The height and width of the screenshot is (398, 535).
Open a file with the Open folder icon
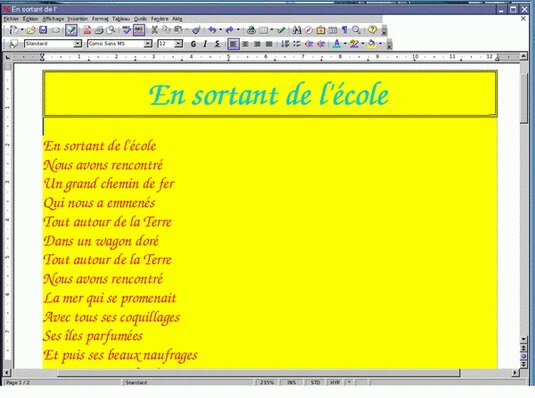coord(31,30)
